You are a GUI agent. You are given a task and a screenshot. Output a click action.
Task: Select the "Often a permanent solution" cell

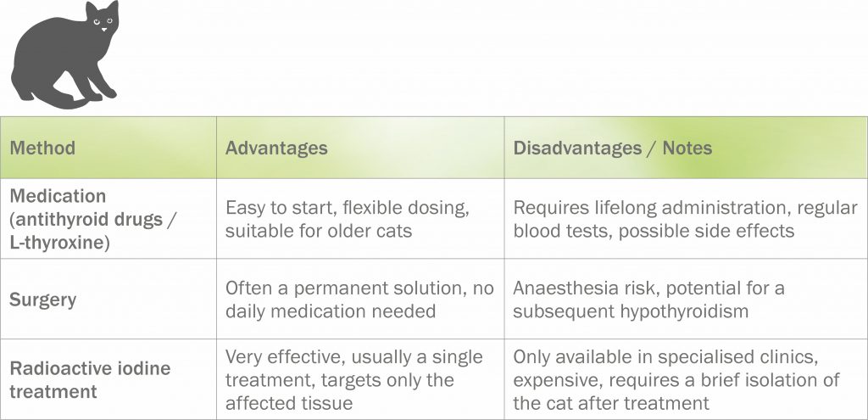click(359, 288)
